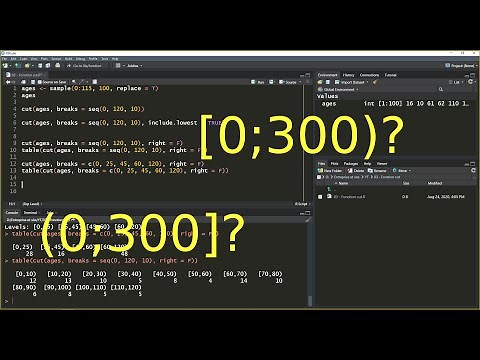
Task: Click the refresh icon in Environment pane
Action: point(471,82)
